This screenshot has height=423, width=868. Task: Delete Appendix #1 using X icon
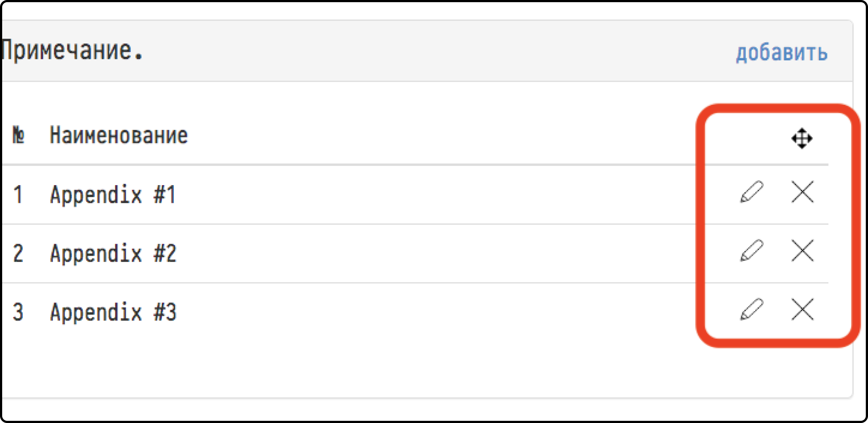[x=803, y=192]
